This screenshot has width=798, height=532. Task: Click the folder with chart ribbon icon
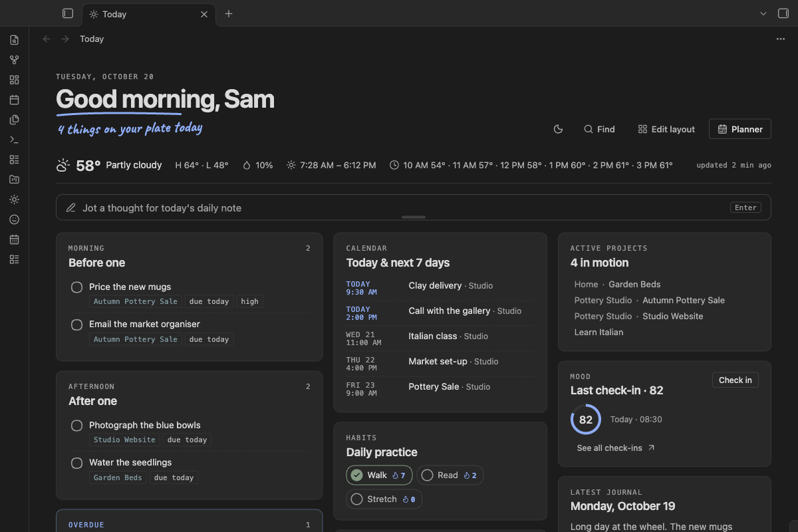coord(15,180)
